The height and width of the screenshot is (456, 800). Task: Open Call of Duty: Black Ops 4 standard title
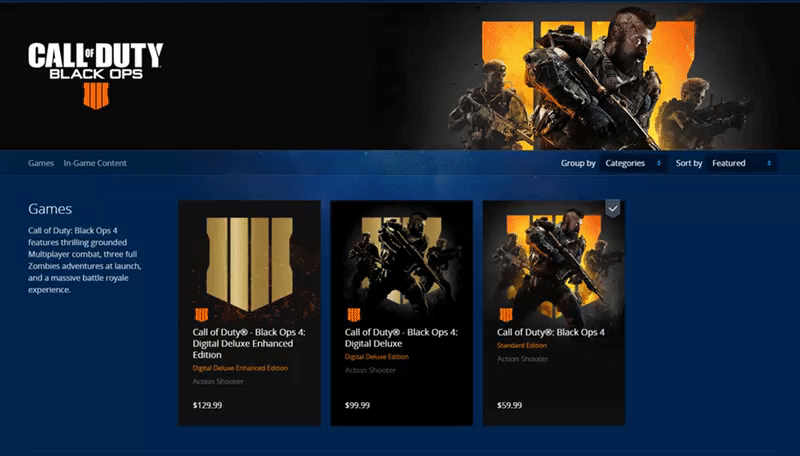(x=551, y=332)
